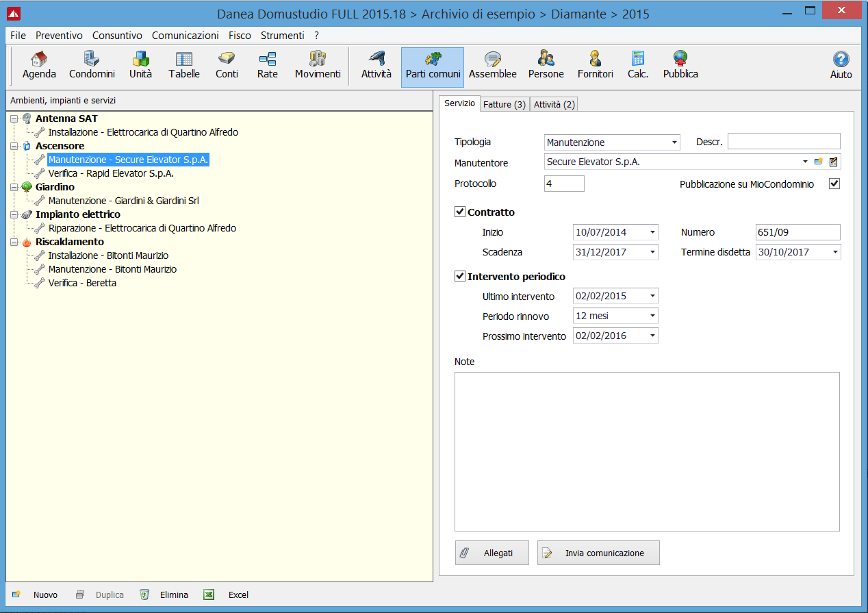Open the Ultimo intervento date dropdown
868x613 pixels.
point(652,296)
